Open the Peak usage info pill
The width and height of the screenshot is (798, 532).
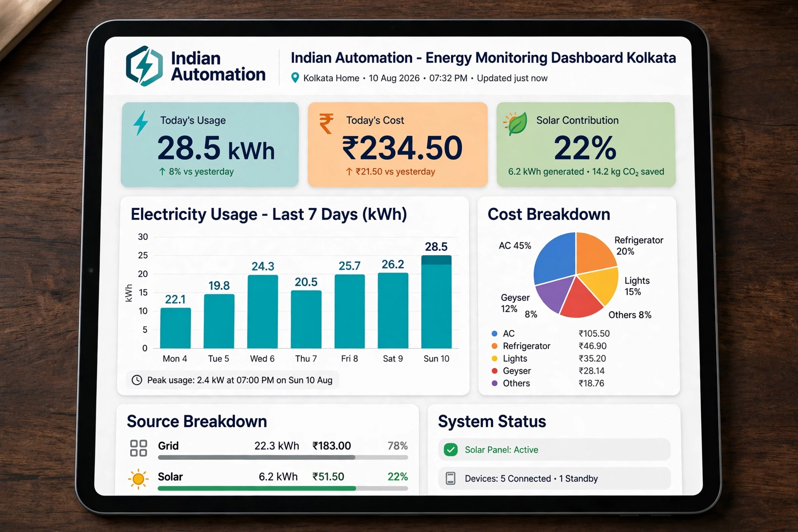point(232,380)
